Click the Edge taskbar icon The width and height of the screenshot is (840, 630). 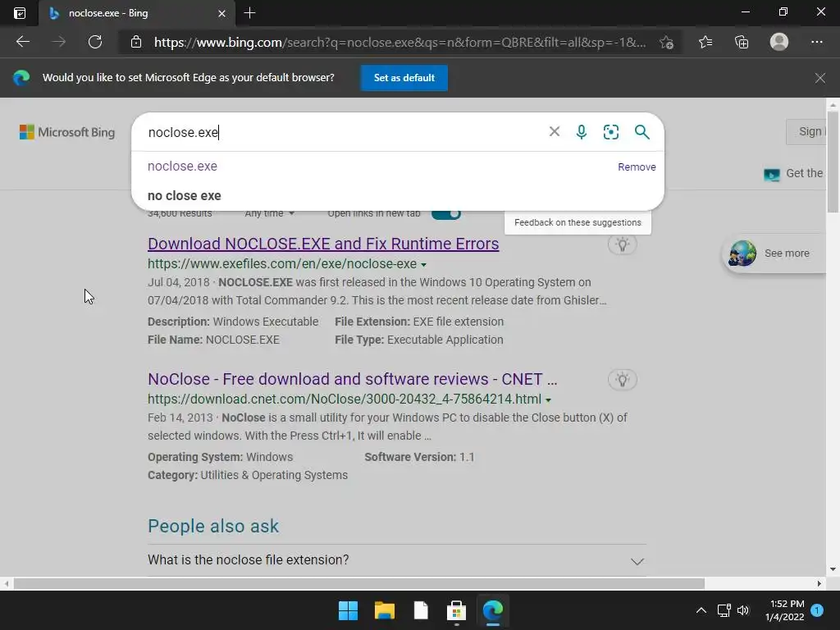pos(493,610)
